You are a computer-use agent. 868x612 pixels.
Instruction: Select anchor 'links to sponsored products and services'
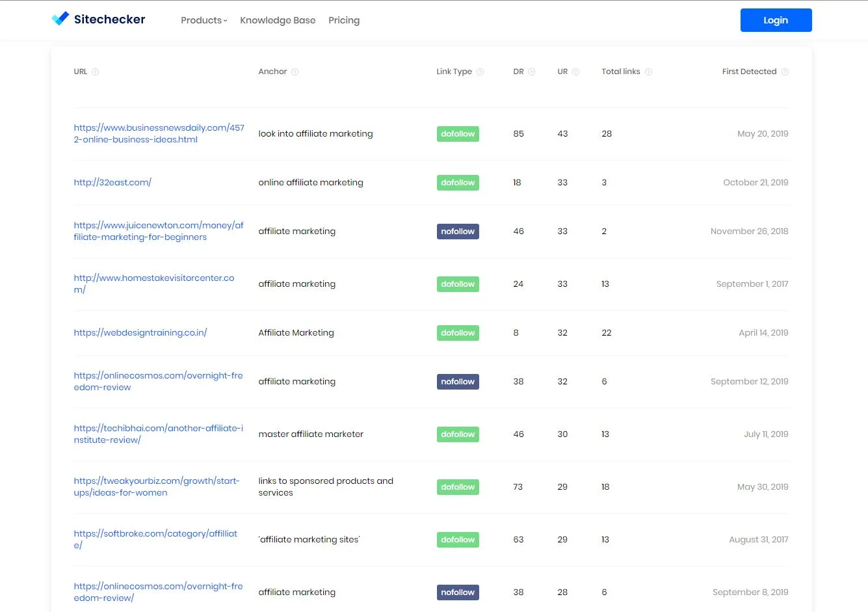pyautogui.click(x=326, y=486)
